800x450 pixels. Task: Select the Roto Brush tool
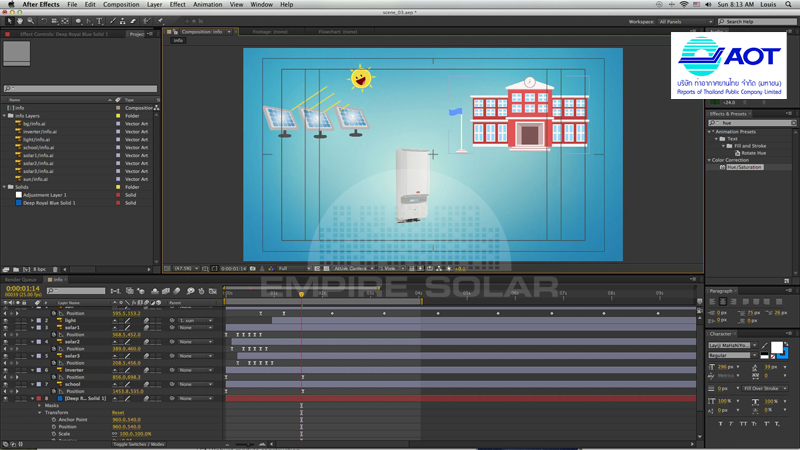[147, 21]
